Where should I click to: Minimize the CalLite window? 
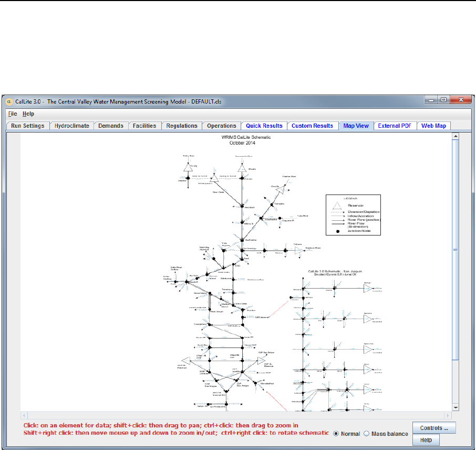point(431,100)
